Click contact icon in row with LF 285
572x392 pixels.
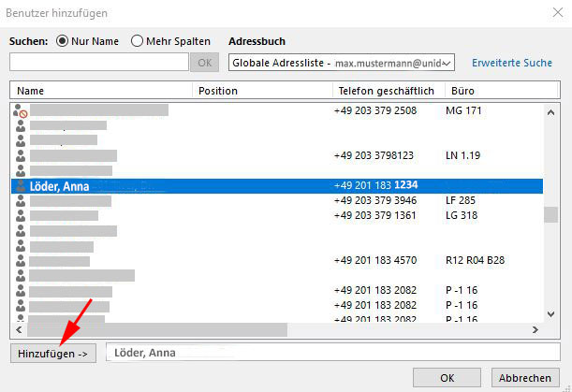tap(20, 200)
